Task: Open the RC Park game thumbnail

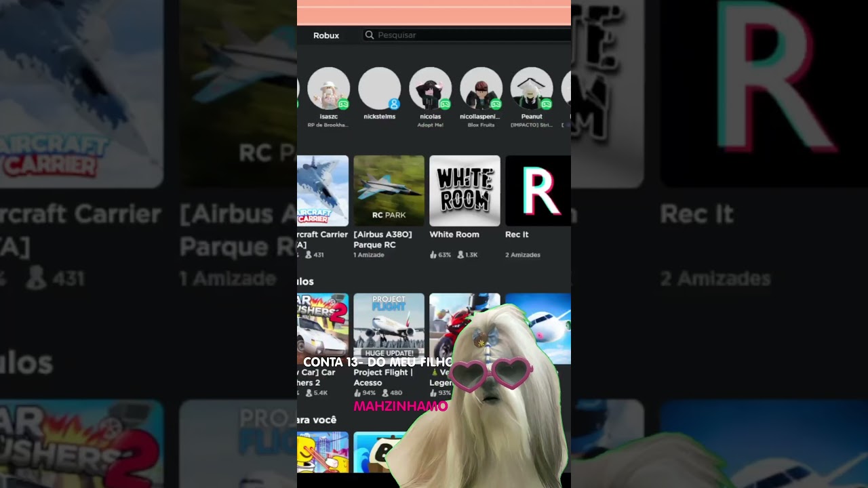Action: click(389, 190)
